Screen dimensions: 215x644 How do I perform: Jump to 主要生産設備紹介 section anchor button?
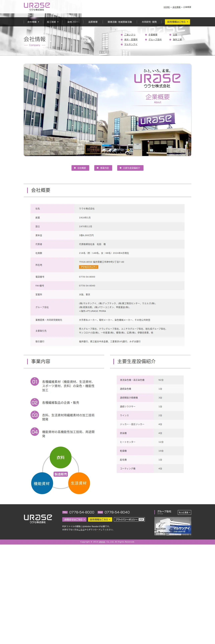(130, 168)
